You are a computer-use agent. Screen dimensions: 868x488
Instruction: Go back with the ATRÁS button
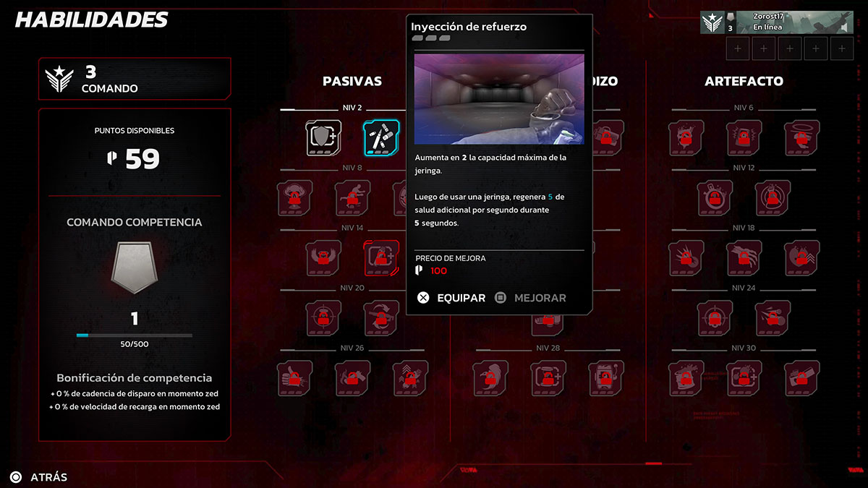tap(39, 477)
